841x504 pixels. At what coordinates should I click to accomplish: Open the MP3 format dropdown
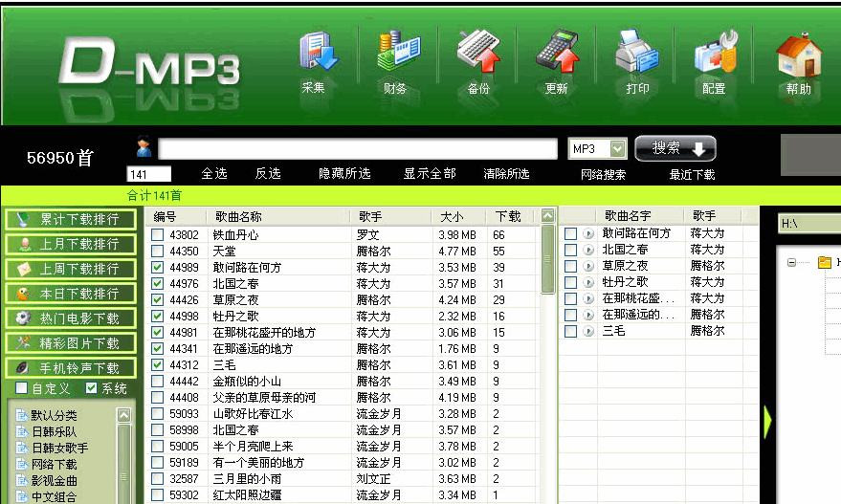point(618,148)
